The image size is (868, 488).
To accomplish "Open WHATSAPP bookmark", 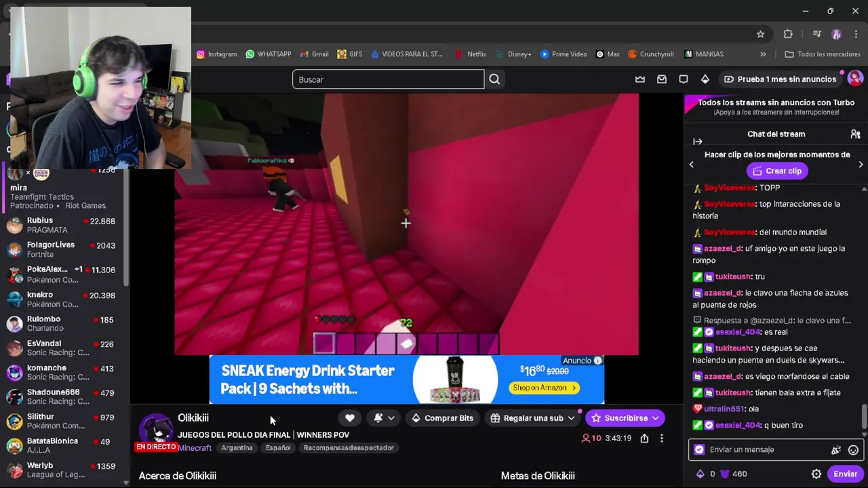I will (x=269, y=54).
